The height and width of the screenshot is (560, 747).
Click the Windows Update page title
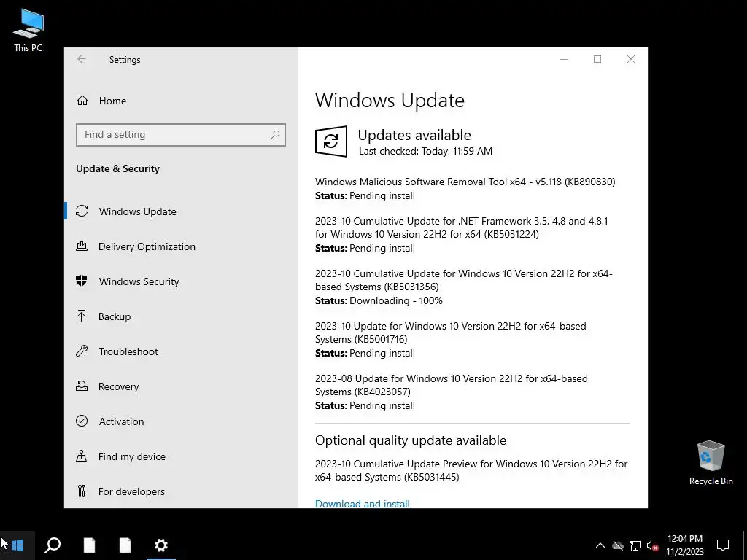(x=390, y=101)
